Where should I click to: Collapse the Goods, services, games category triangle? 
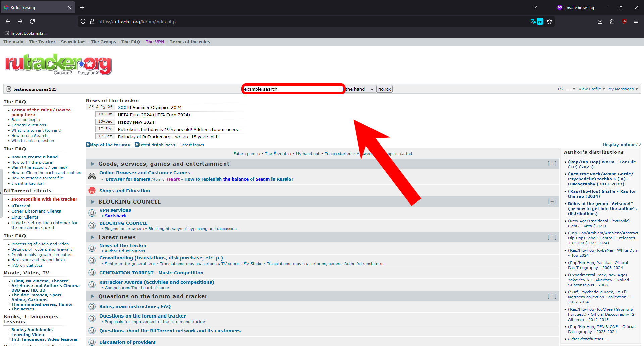(x=93, y=164)
